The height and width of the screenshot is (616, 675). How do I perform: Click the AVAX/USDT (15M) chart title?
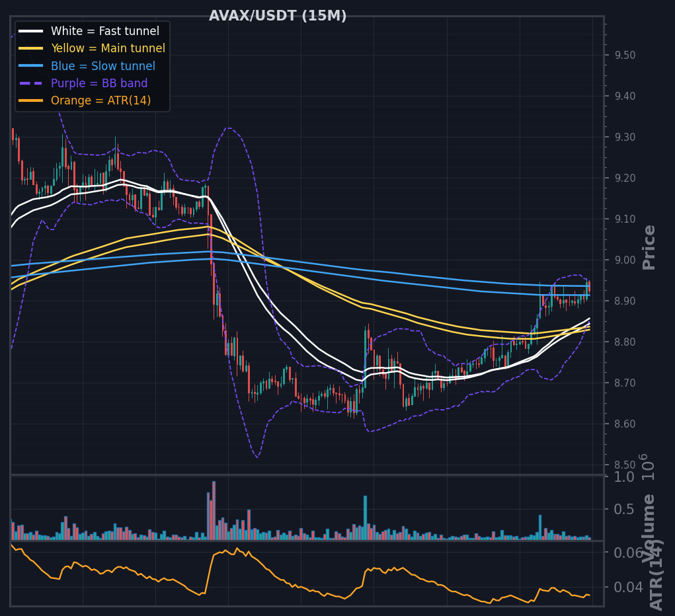pos(278,16)
